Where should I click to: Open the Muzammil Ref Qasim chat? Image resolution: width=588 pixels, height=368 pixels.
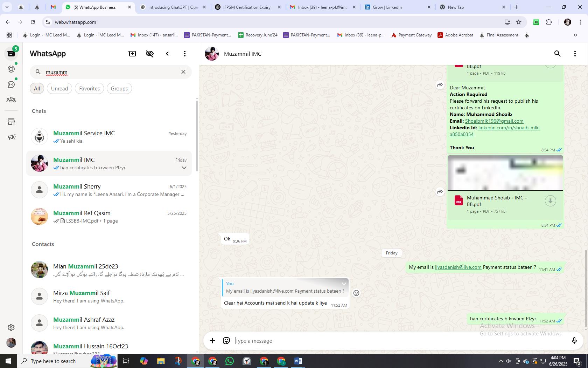(109, 217)
